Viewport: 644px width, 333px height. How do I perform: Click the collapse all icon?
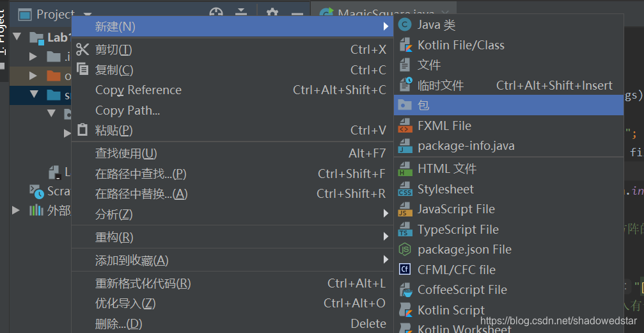pyautogui.click(x=241, y=13)
